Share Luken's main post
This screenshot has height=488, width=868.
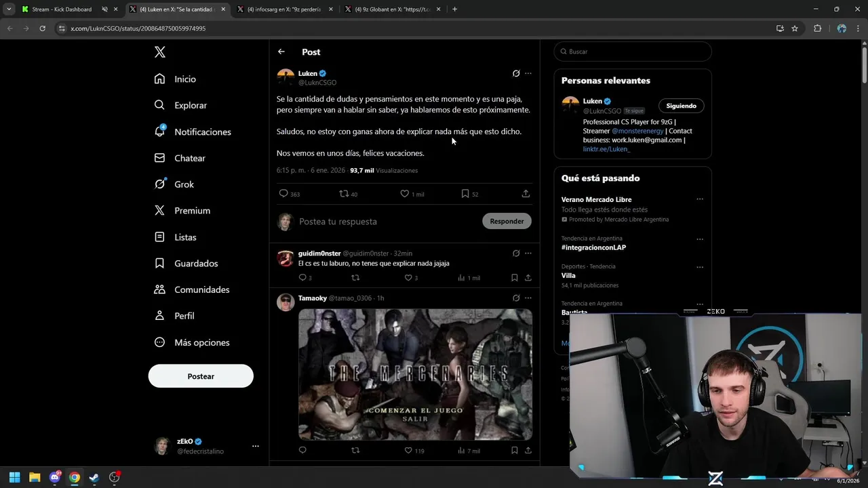coord(526,194)
